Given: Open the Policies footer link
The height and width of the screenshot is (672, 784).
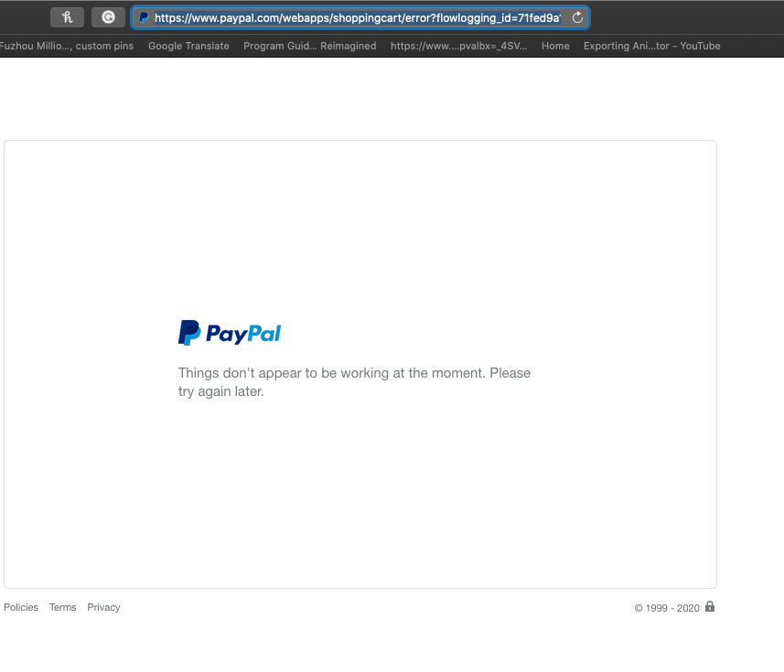Looking at the screenshot, I should 21,607.
